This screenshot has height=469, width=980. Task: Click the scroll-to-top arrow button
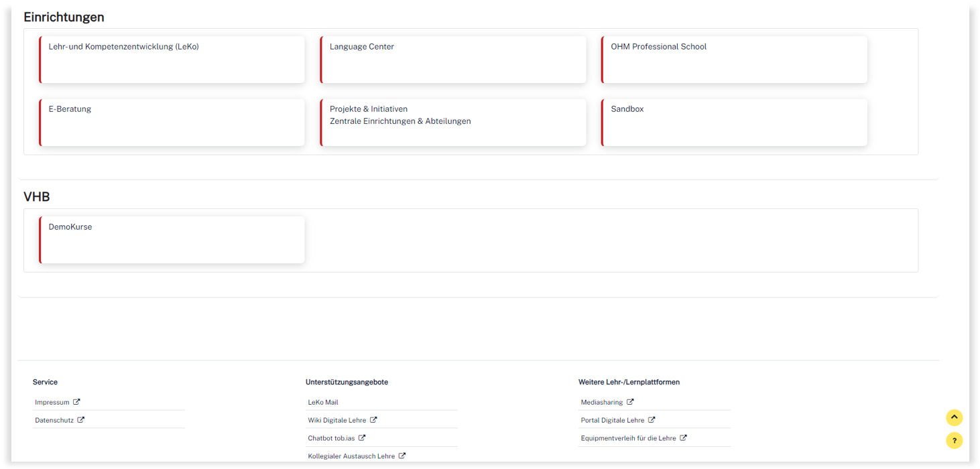[x=954, y=417]
